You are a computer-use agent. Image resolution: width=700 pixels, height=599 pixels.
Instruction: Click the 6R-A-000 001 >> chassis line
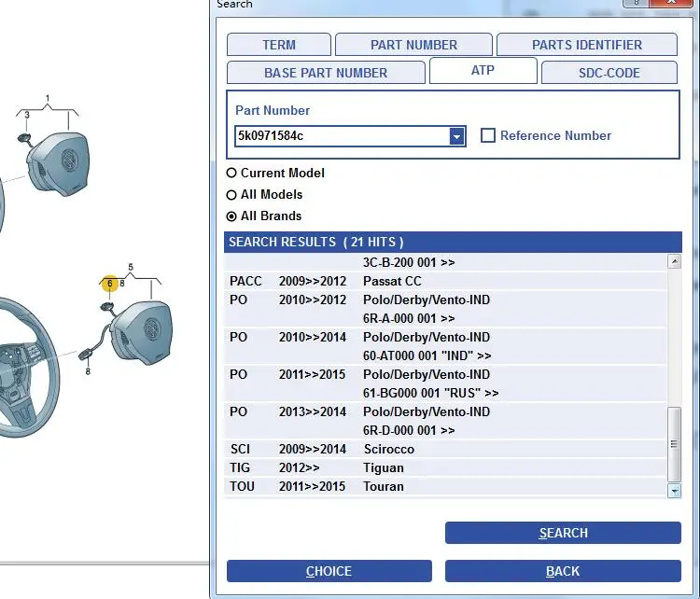coord(409,319)
